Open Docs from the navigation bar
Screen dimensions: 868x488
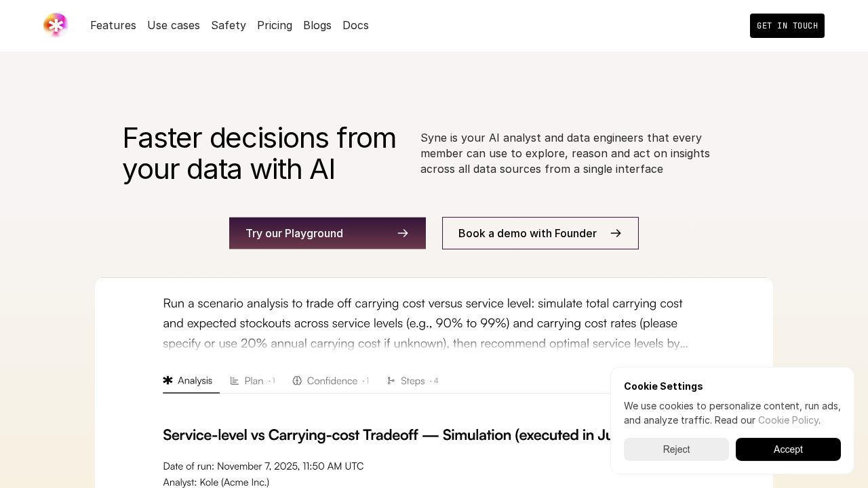coord(355,26)
